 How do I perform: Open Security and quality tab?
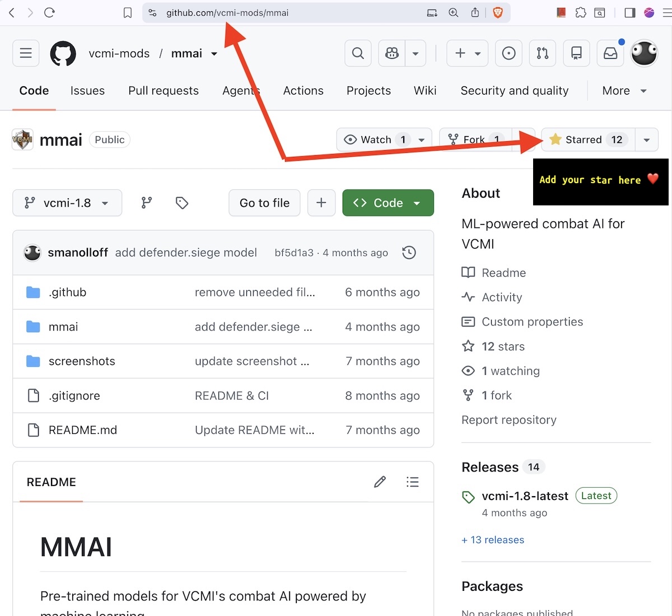pyautogui.click(x=515, y=91)
